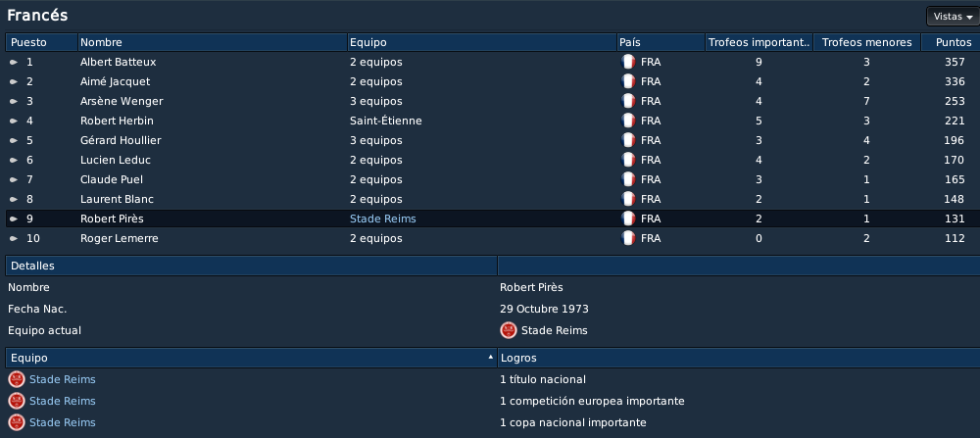The height and width of the screenshot is (438, 980).
Task: Sort by Trofeos important.. column header
Action: click(759, 42)
